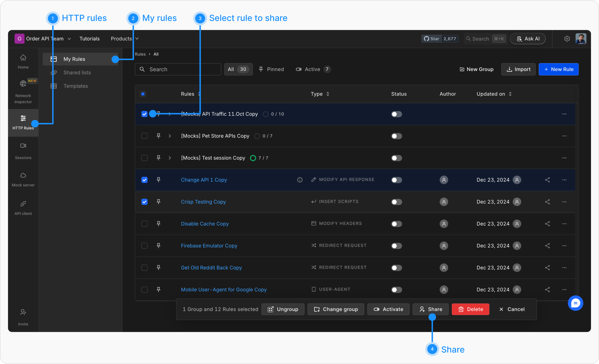The width and height of the screenshot is (599, 364).
Task: Open the chat support bubble
Action: (575, 303)
